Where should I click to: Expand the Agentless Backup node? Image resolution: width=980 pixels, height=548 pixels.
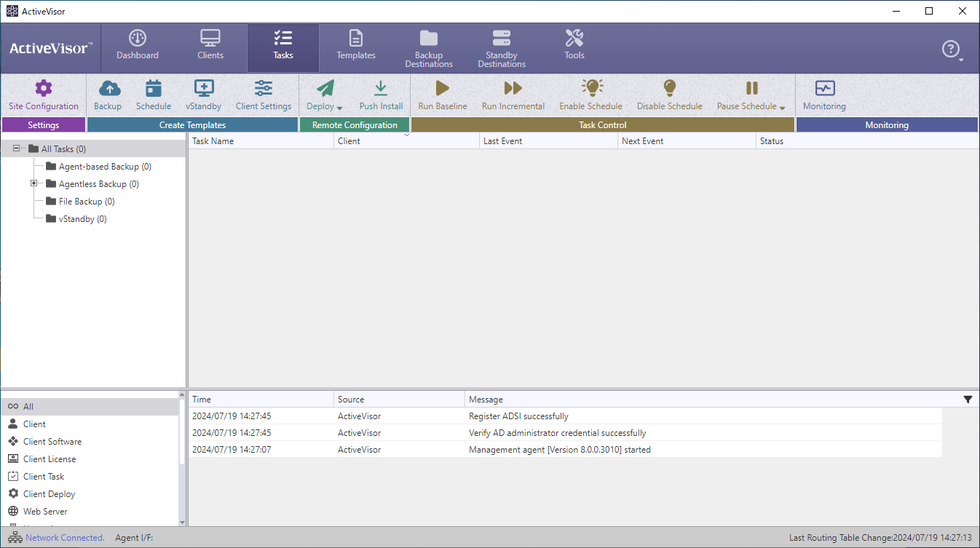coord(33,183)
